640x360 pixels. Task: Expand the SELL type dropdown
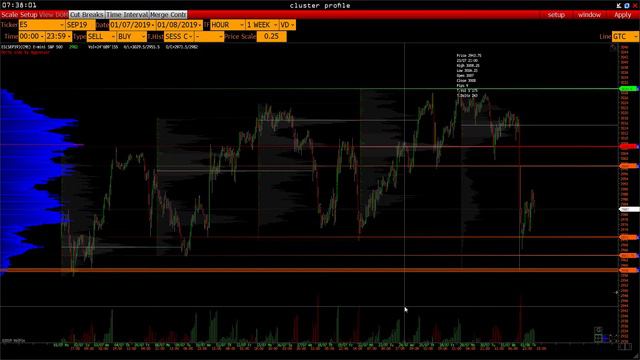coord(101,37)
